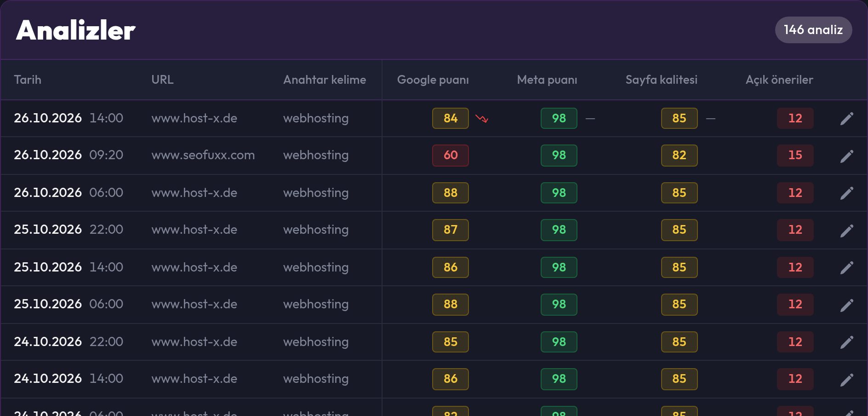
Task: Edit the 25.10.2026 06:00 analysis
Action: [846, 305]
